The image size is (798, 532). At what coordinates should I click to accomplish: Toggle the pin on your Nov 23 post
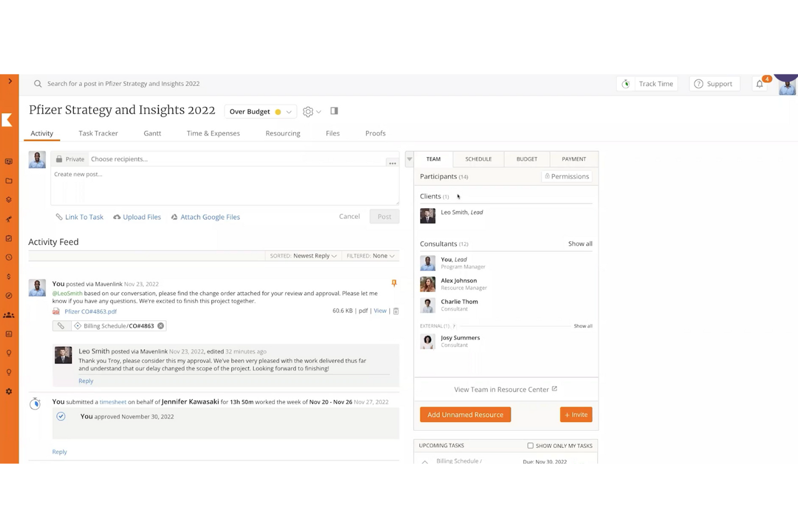[394, 283]
